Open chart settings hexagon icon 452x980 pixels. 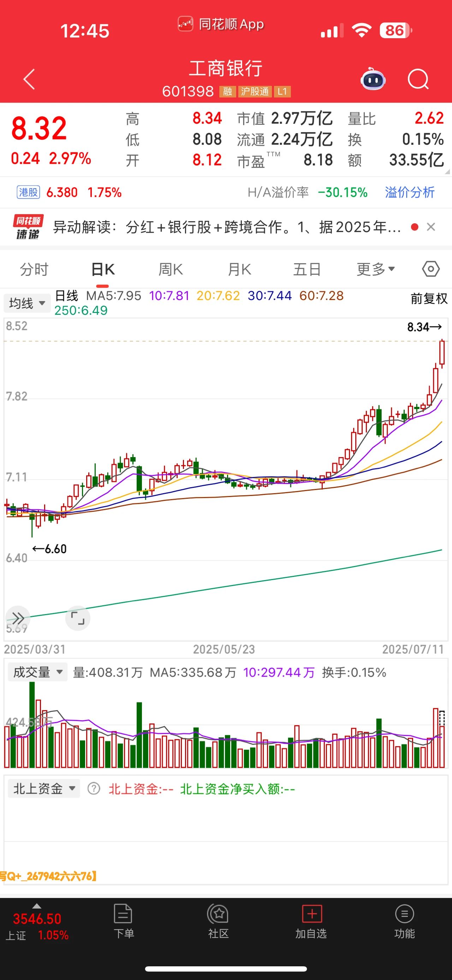[x=431, y=269]
